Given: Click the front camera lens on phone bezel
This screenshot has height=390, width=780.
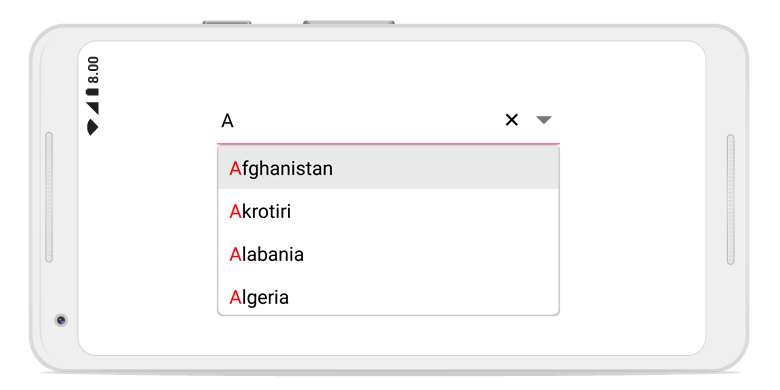Looking at the screenshot, I should (61, 320).
